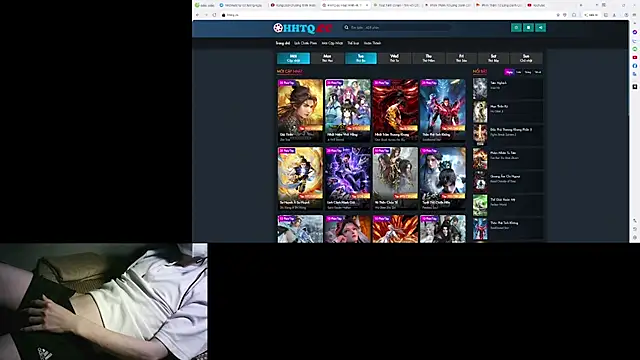This screenshot has width=640, height=360.
Task: Open Phàm Nhân Tu Tiên ranking entry
Action: (503, 153)
